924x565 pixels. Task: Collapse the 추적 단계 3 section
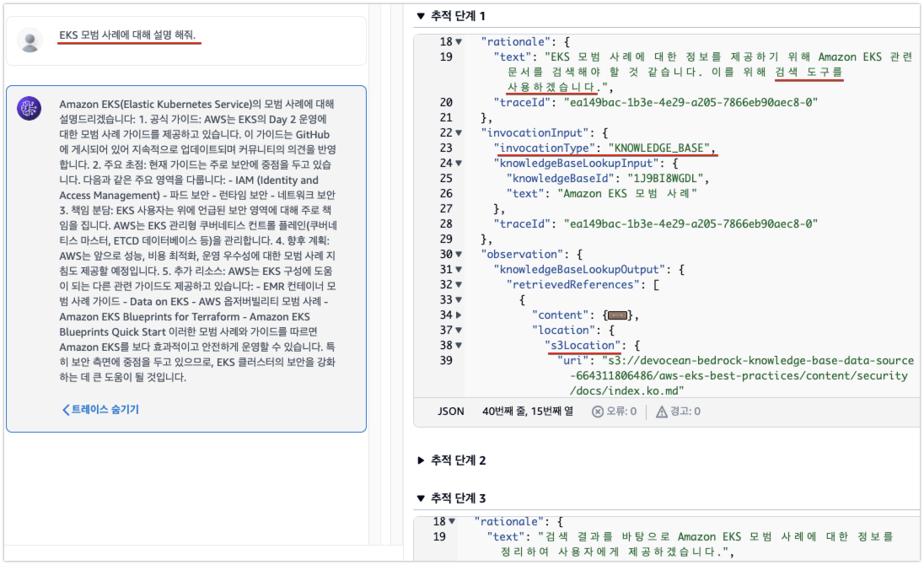pos(421,498)
